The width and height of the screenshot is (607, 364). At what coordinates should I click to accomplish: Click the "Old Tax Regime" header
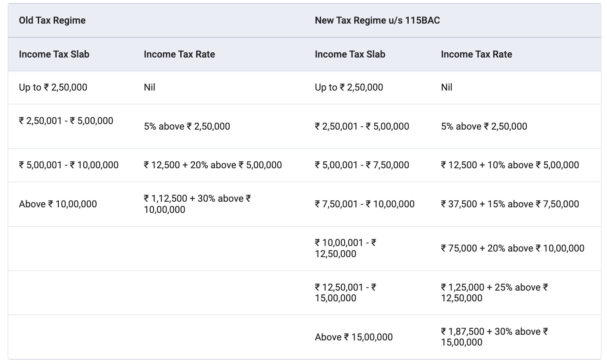pos(52,21)
